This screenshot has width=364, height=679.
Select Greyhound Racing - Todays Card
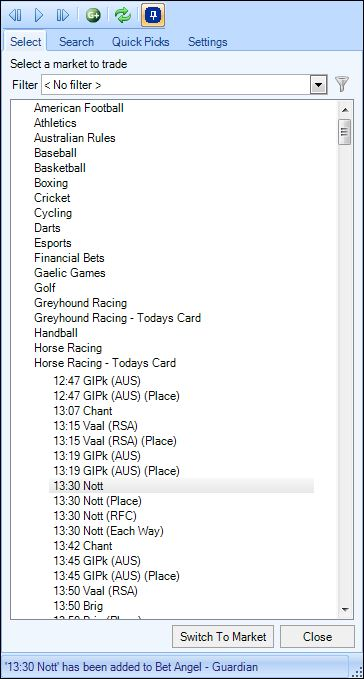117,318
